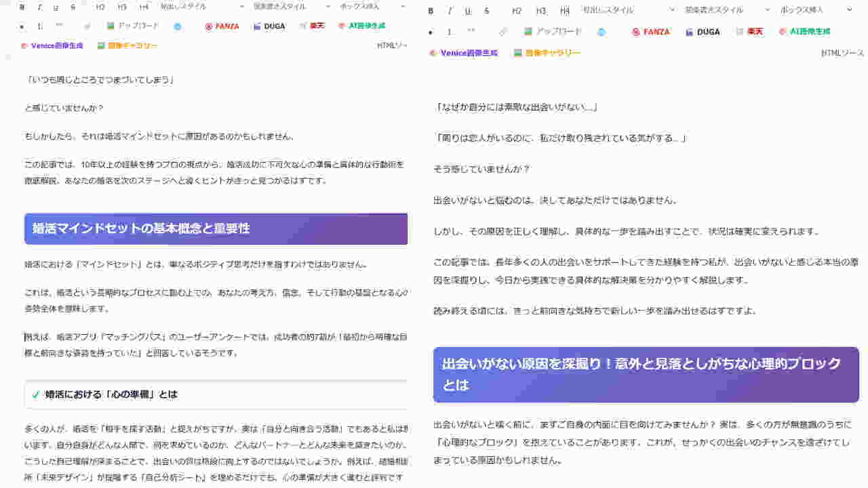868x488 pixels.
Task: Click the アップロード button in right editor
Action: tap(553, 32)
